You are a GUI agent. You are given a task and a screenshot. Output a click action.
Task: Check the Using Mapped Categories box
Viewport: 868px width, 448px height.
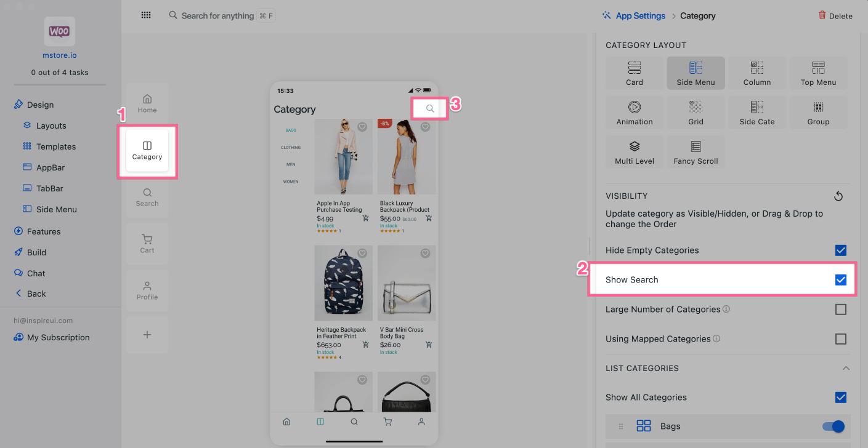pos(840,339)
